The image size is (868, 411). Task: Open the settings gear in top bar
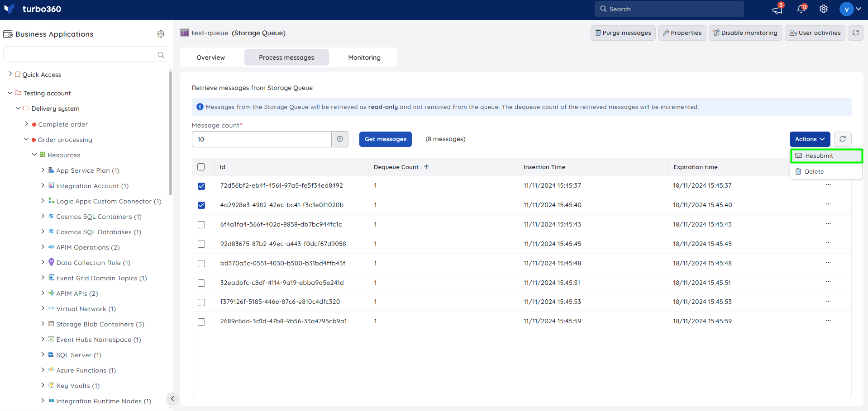pyautogui.click(x=824, y=9)
